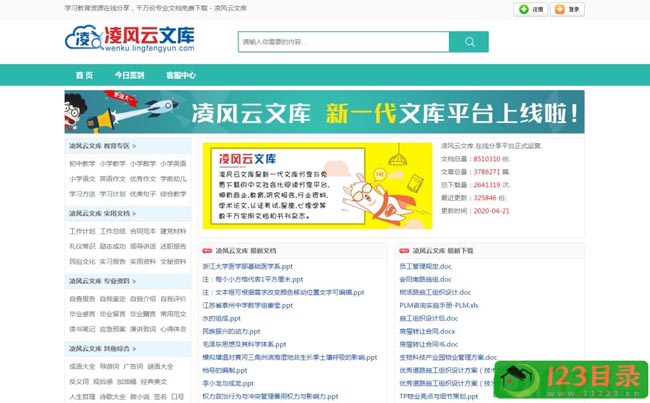Open the 合同范本 category link
650x403 pixels.
(143, 231)
